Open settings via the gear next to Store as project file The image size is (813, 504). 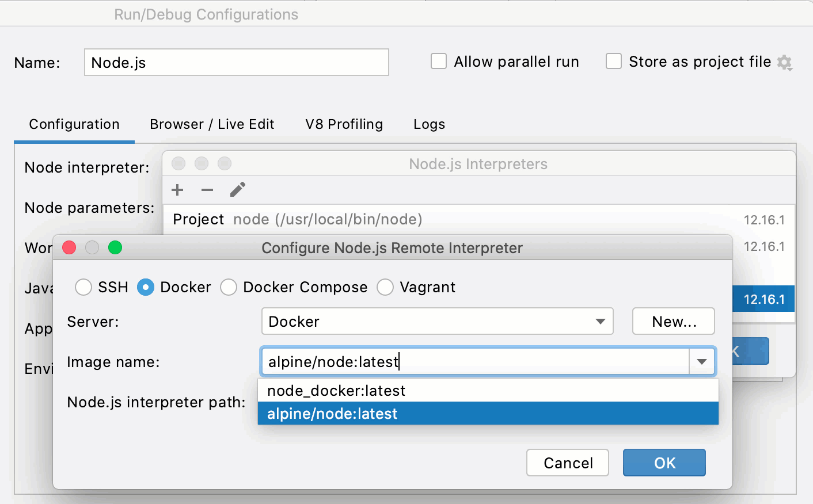pyautogui.click(x=785, y=62)
